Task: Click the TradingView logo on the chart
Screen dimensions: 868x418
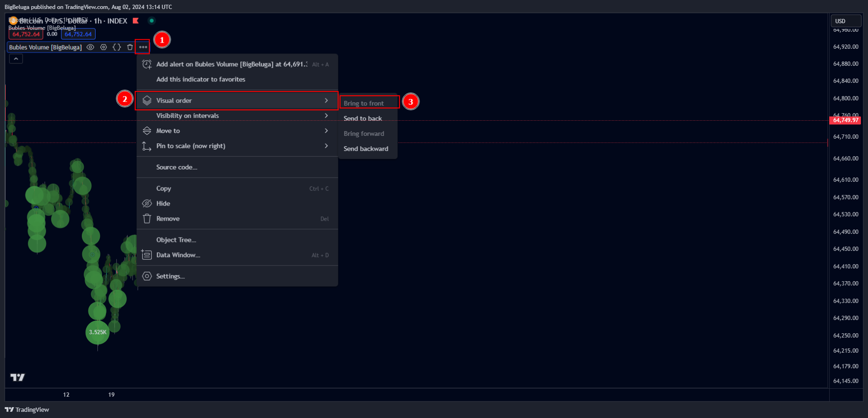Action: coord(18,377)
